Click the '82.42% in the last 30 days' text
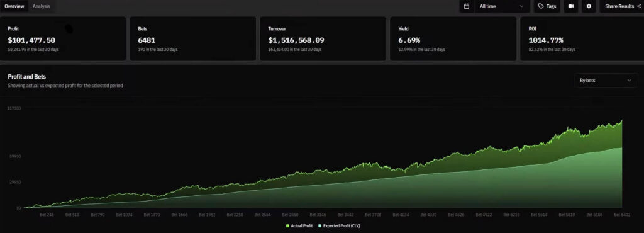The image size is (644, 233). pyautogui.click(x=552, y=49)
